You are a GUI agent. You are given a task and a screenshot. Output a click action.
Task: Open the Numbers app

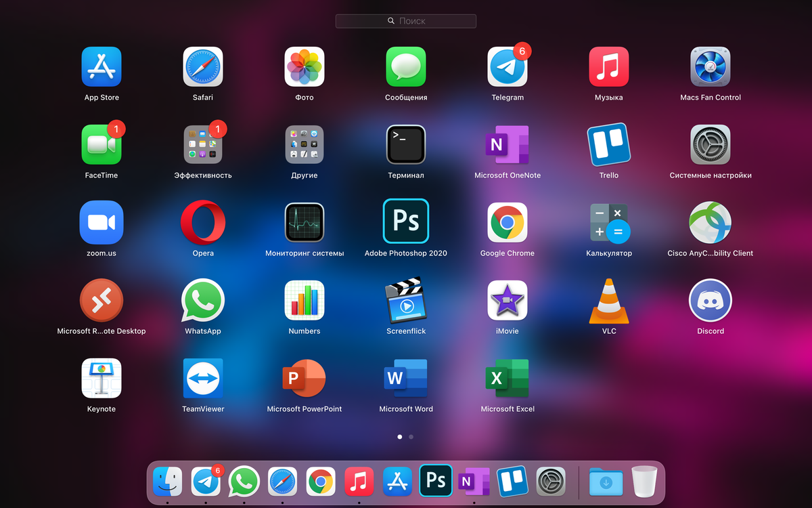click(304, 301)
